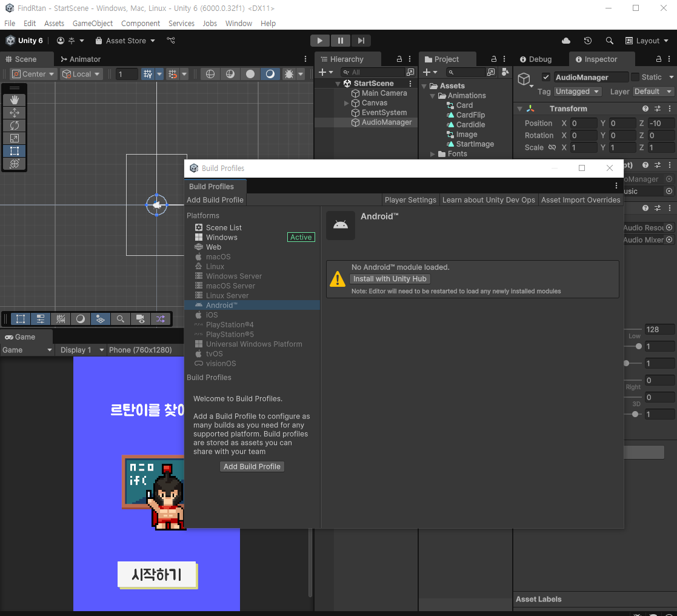
Task: Select CardFlip animation asset
Action: (470, 115)
